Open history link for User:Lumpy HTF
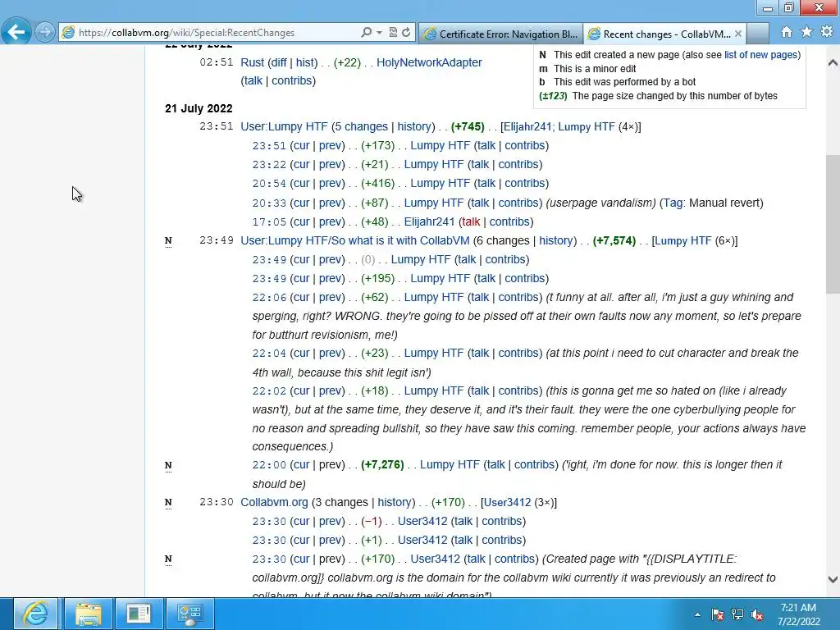Screen dimensions: 840x630 [414, 126]
